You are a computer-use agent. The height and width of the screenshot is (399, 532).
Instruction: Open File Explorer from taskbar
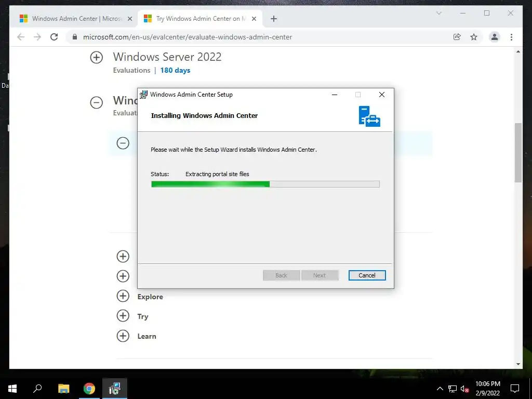click(x=63, y=389)
